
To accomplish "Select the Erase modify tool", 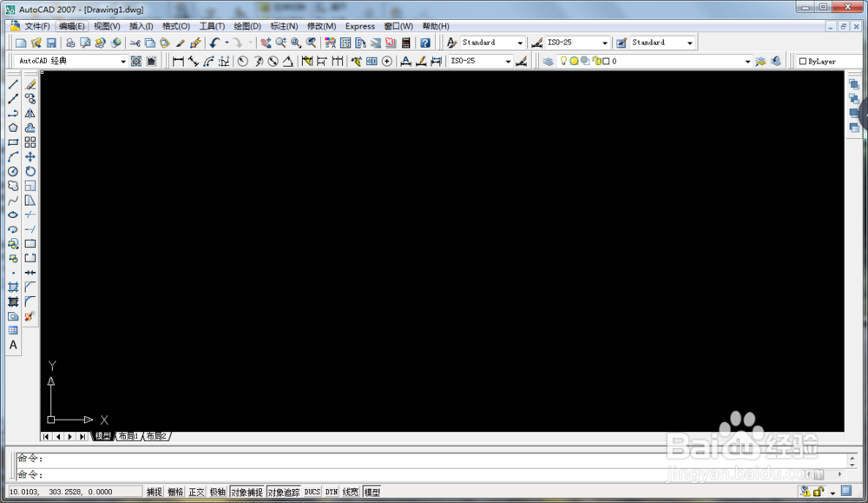I will (x=30, y=84).
